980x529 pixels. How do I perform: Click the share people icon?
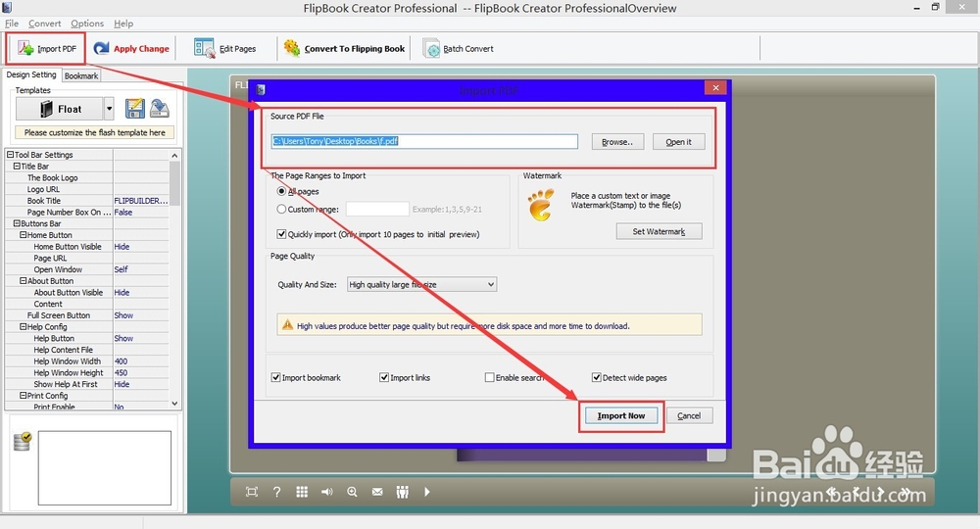(x=403, y=492)
